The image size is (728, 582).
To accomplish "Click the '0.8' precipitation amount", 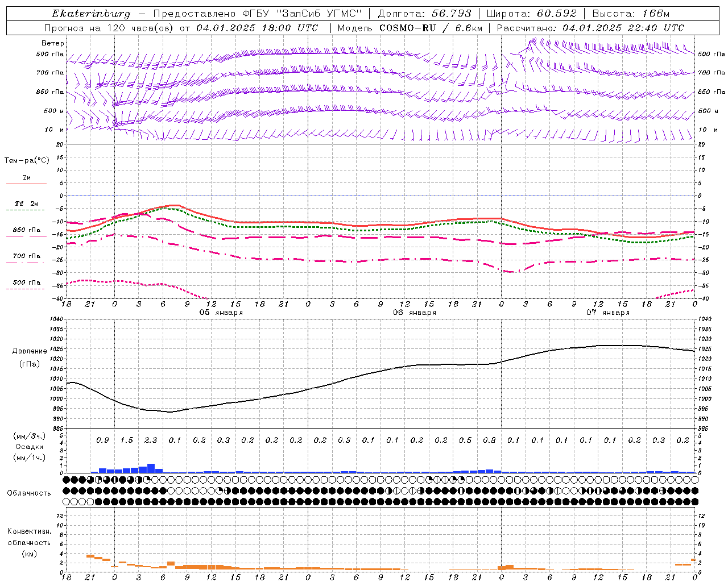I will (x=489, y=440).
